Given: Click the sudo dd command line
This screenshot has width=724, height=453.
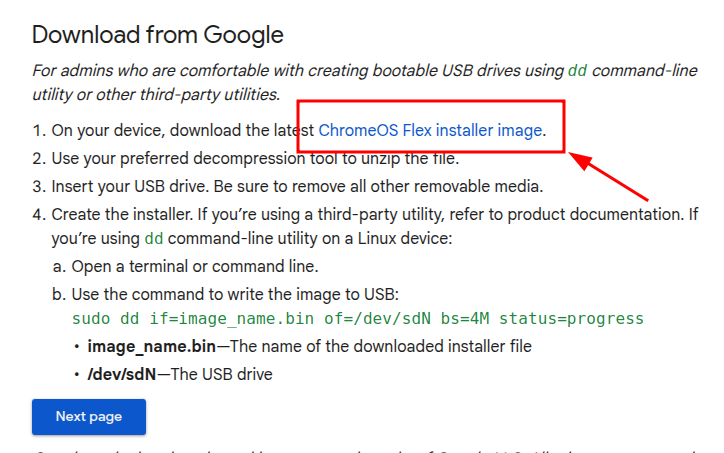Looking at the screenshot, I should coord(357,319).
